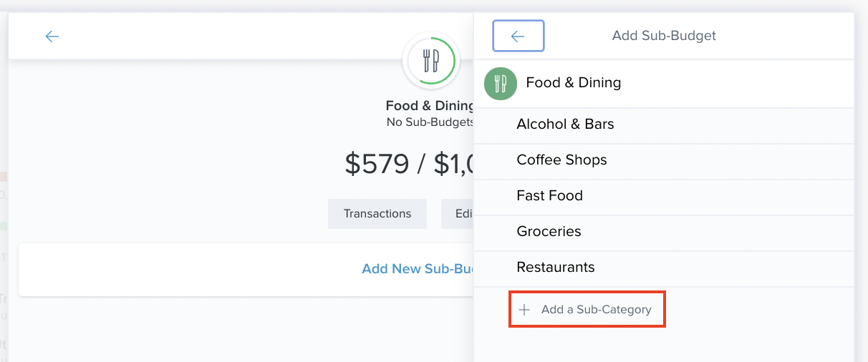Click the Food & Dining heading below the circle
Image resolution: width=868 pixels, height=362 pixels.
pos(430,106)
